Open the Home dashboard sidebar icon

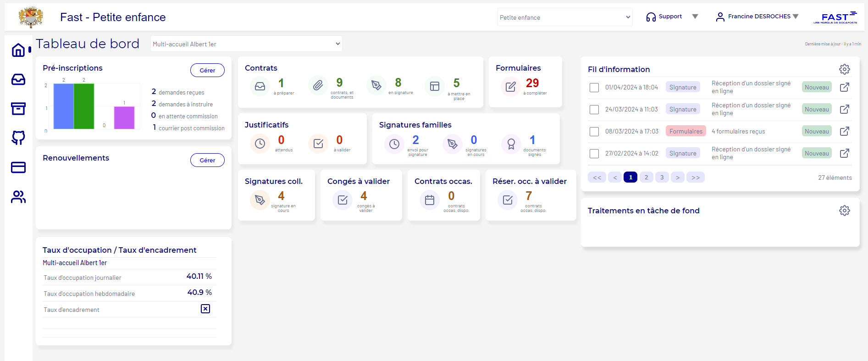point(18,50)
